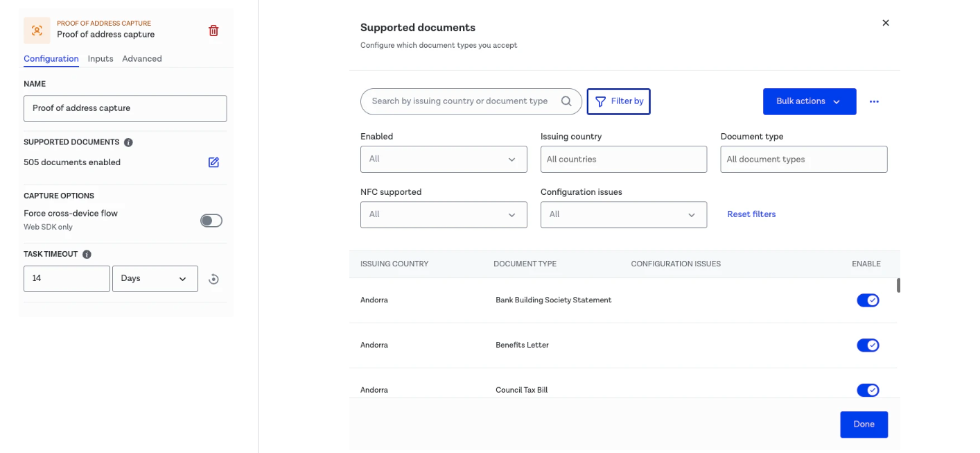Show the Supported Documents info tooltip
The width and height of the screenshot is (980, 453).
tap(128, 142)
